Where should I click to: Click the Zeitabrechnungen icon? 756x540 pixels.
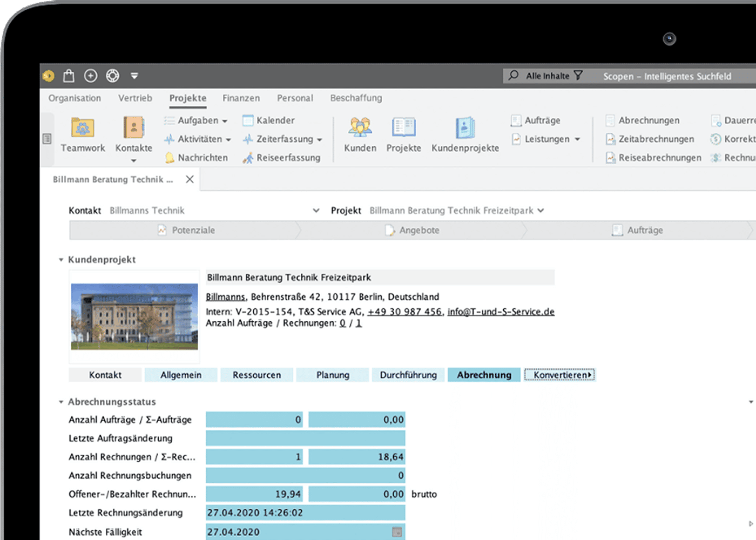610,139
